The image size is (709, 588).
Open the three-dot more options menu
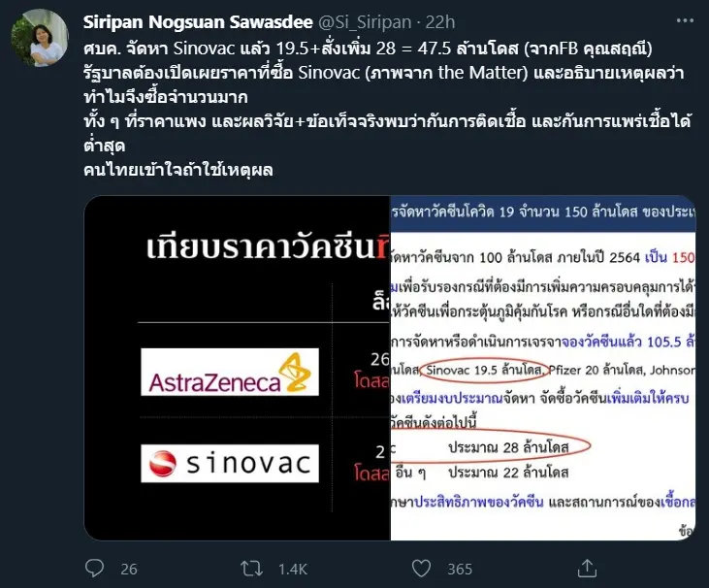[x=685, y=20]
